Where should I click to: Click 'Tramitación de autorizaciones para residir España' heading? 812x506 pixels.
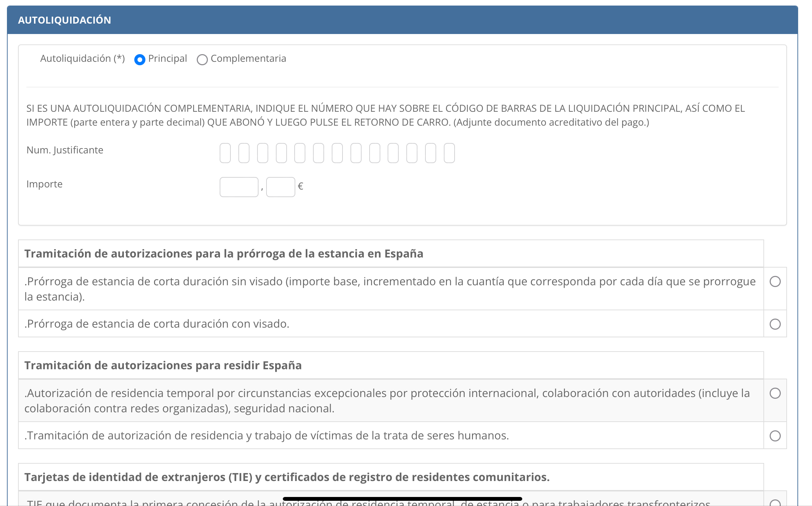[163, 365]
